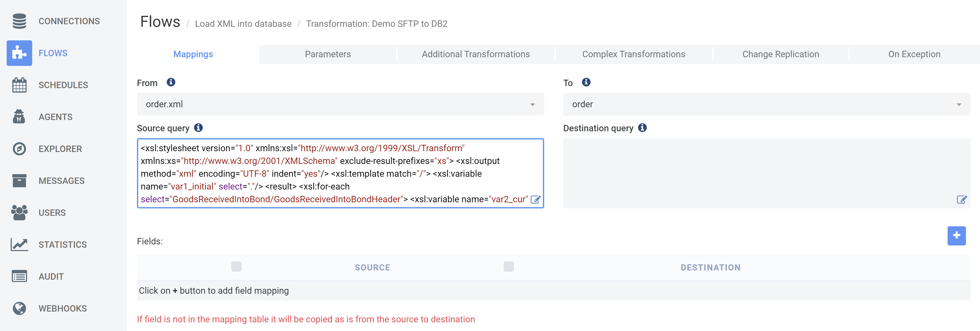Open the Complex Transformations tab
The image size is (980, 331).
pos(633,54)
